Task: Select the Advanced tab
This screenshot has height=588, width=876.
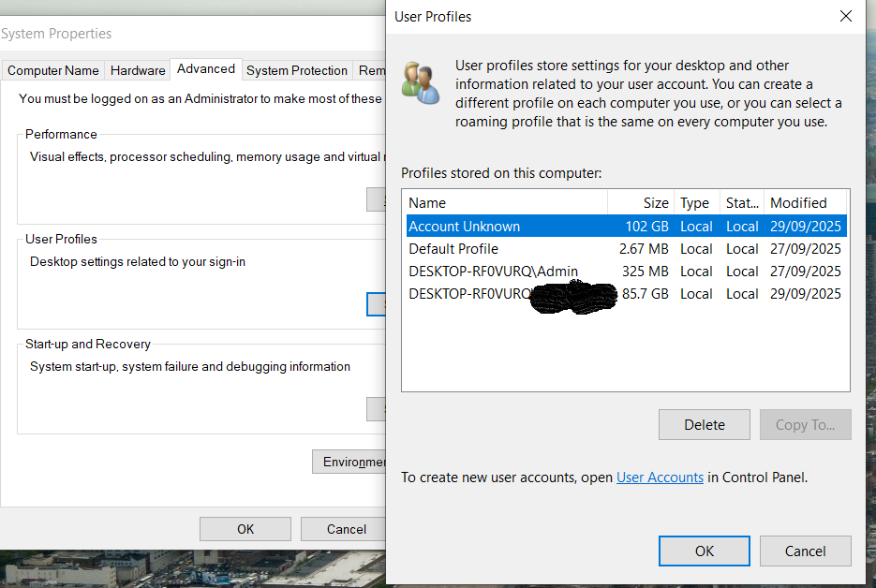Action: coord(205,68)
